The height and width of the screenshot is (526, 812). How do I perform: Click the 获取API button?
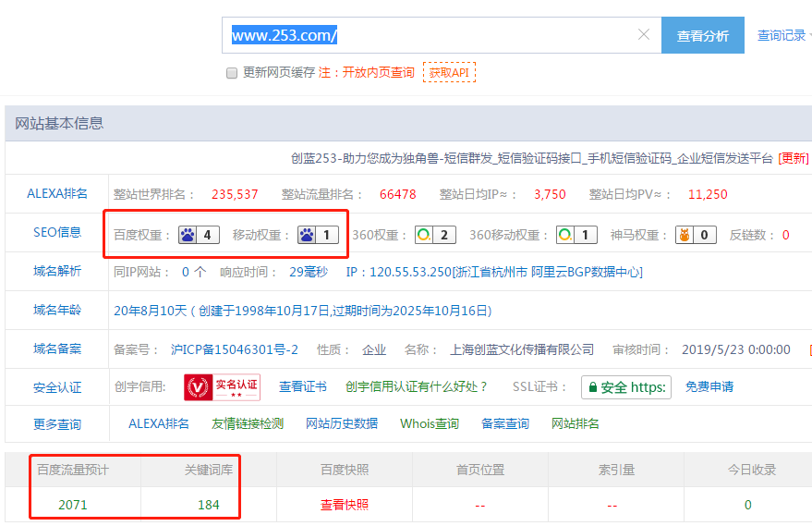click(x=449, y=72)
